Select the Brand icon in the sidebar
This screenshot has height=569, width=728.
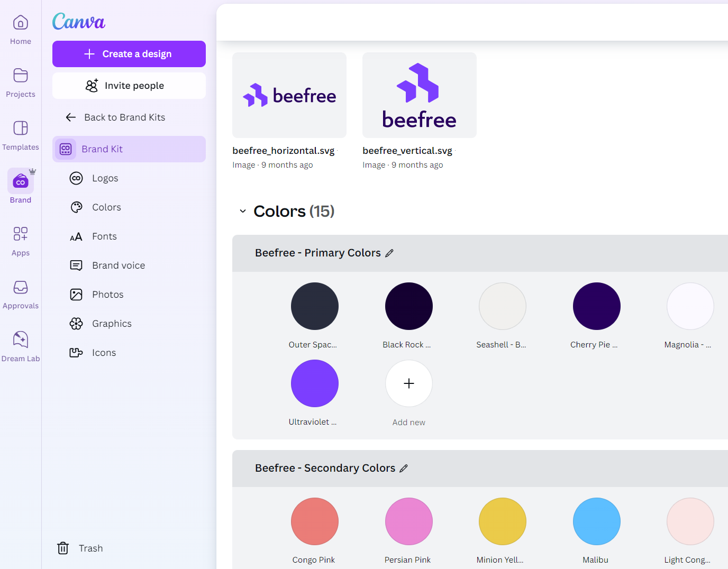point(21,181)
